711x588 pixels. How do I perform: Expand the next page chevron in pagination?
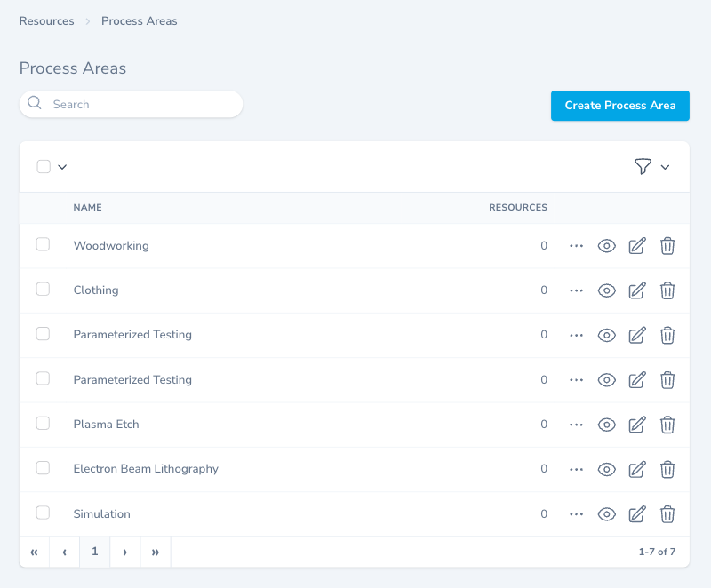pos(124,552)
